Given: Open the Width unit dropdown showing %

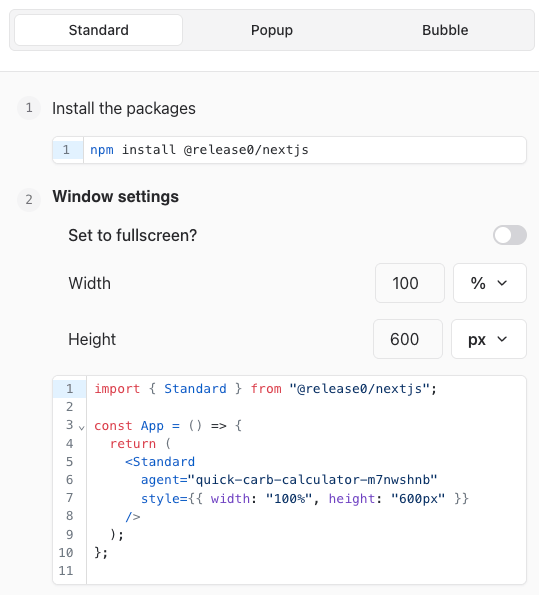Looking at the screenshot, I should [490, 283].
